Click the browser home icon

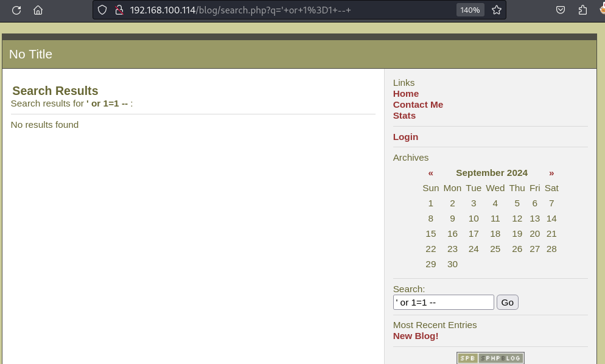pos(38,10)
